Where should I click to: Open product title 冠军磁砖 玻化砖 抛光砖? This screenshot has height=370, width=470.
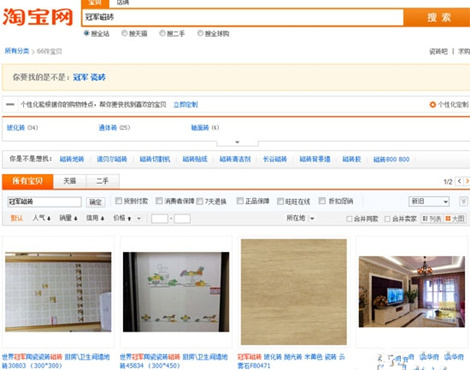pyautogui.click(x=291, y=361)
